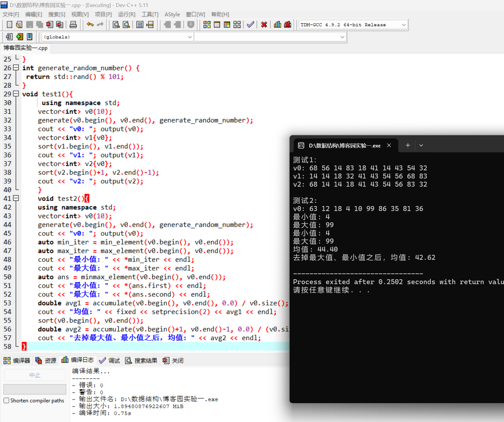
Task: Click the Close All files icon
Action: point(60,25)
